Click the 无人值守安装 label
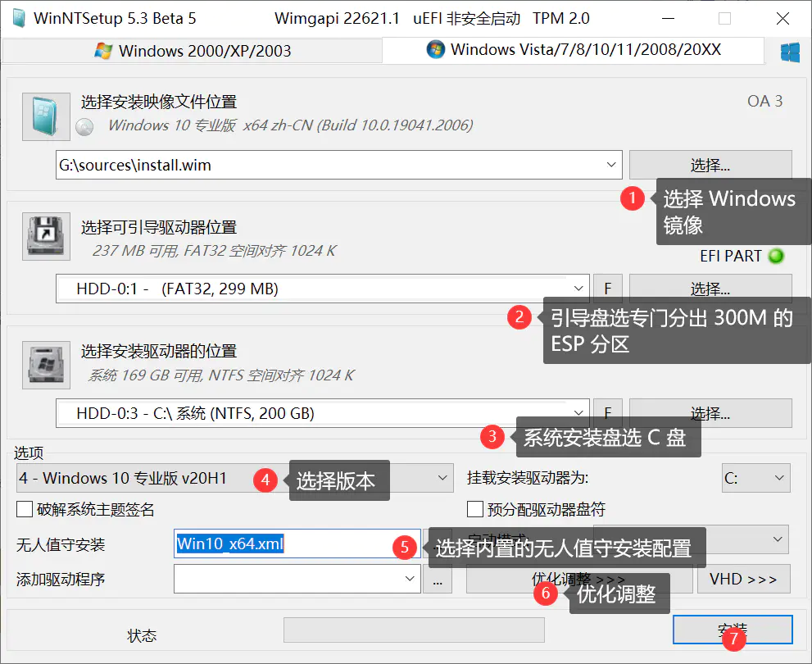 click(x=61, y=544)
